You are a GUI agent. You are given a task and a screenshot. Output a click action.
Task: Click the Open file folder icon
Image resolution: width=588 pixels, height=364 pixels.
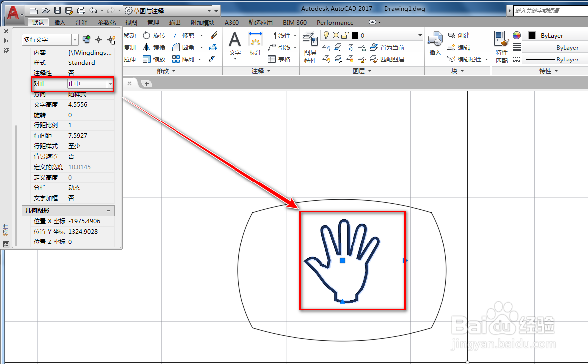(46, 11)
